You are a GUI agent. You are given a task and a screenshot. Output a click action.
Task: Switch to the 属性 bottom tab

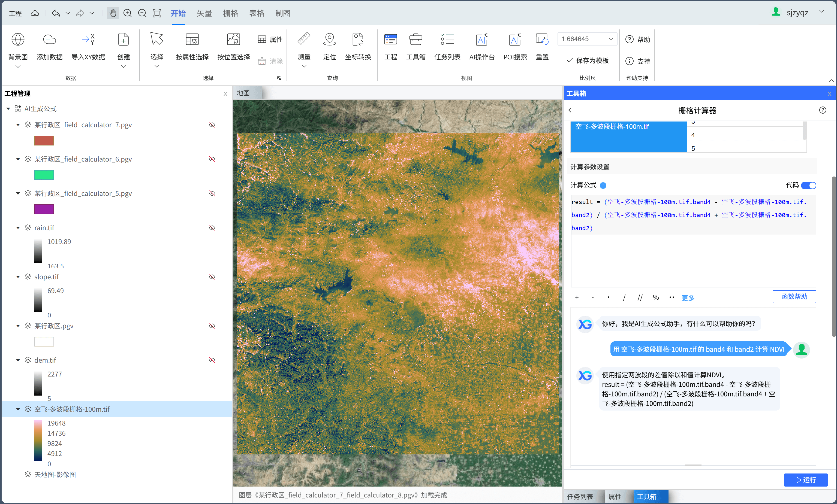(615, 497)
